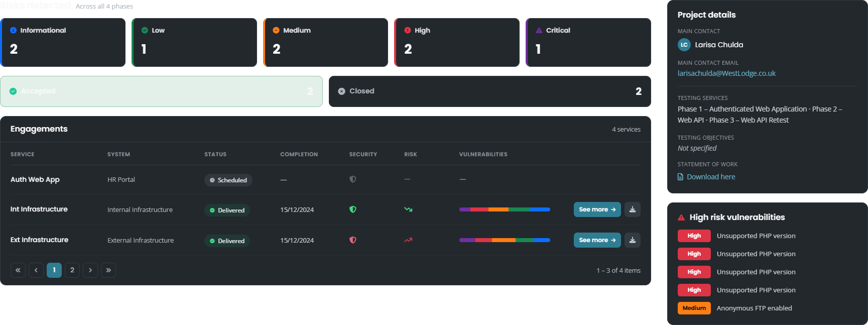The width and height of the screenshot is (868, 325).
Task: Sort by the Completion column header
Action: tap(299, 154)
